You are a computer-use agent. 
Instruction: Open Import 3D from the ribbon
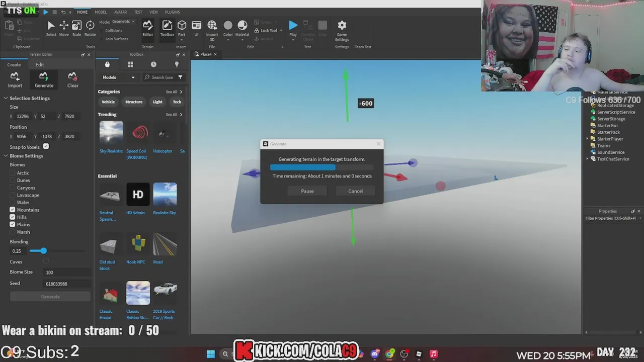[212, 30]
